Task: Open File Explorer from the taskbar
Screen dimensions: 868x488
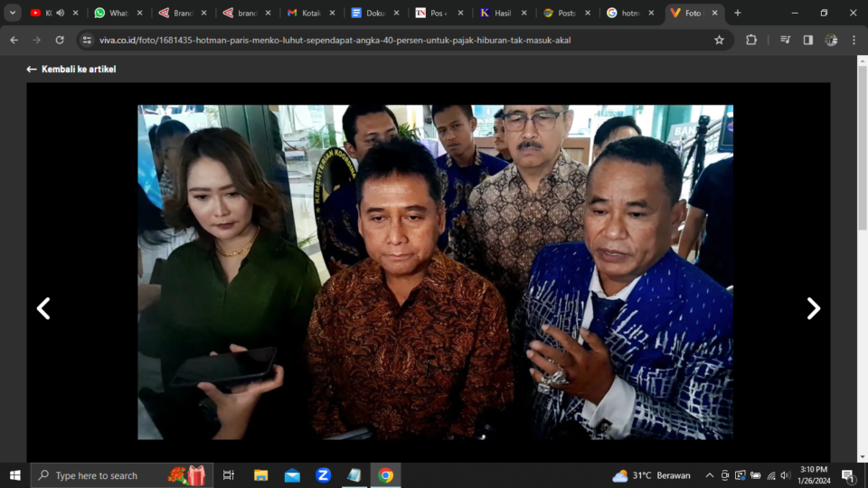Action: 261,475
